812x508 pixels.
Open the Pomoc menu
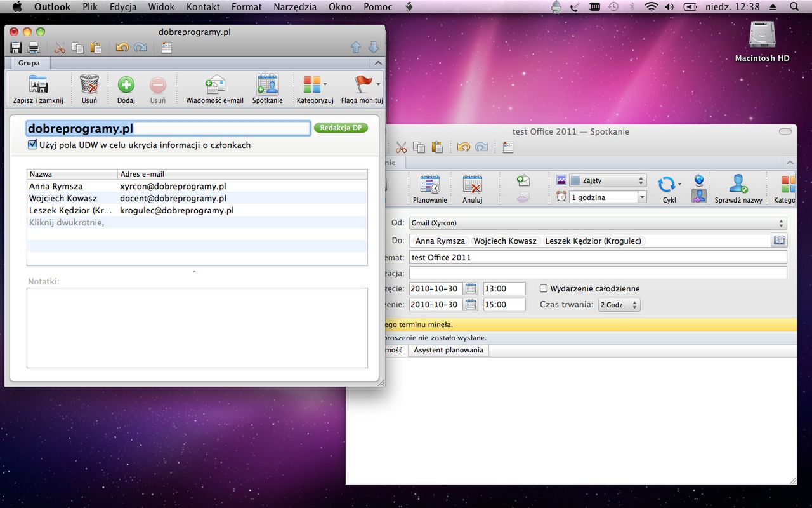click(378, 7)
